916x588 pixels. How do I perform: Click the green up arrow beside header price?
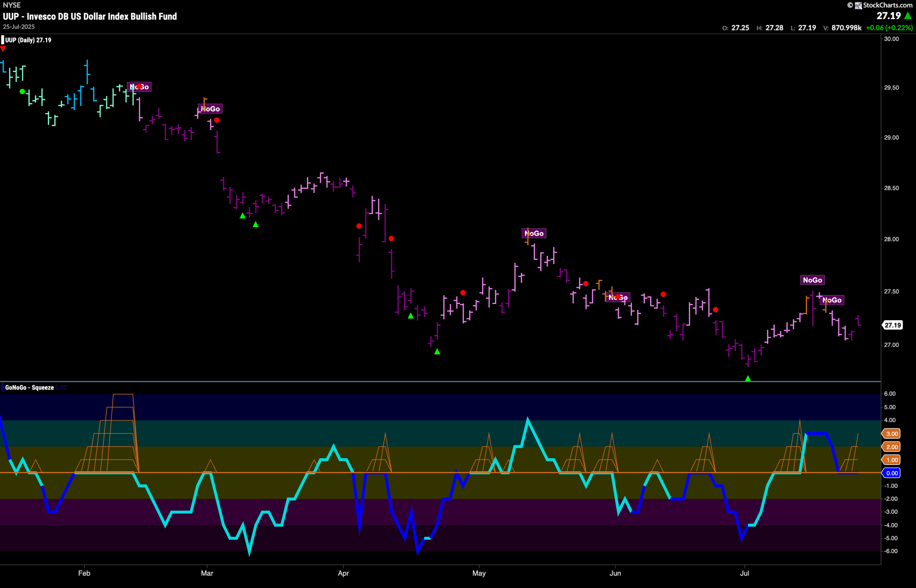[x=908, y=16]
